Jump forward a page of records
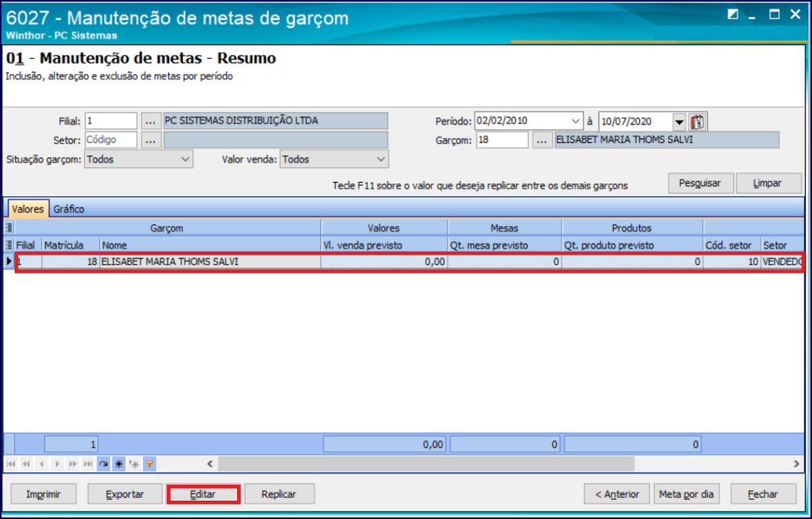The height and width of the screenshot is (519, 812). [x=73, y=464]
